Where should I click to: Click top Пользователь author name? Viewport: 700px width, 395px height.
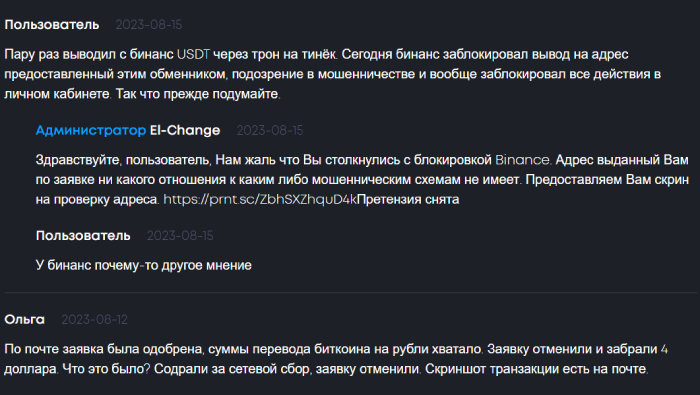point(52,25)
